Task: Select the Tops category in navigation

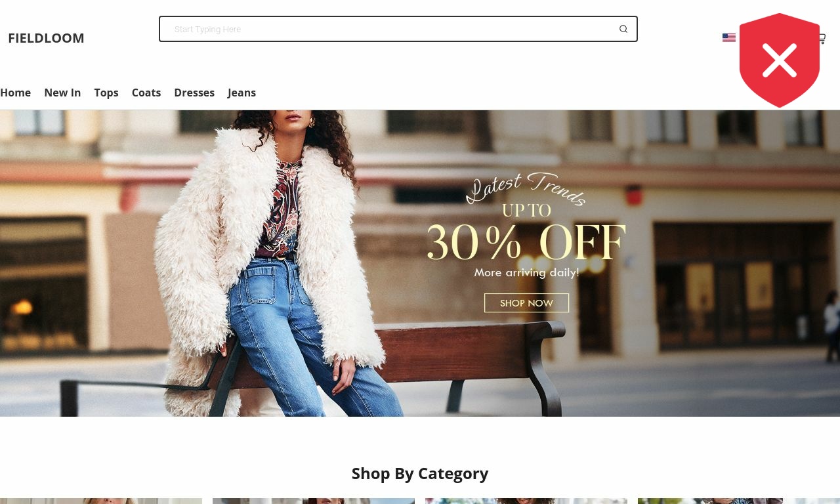Action: 106,93
